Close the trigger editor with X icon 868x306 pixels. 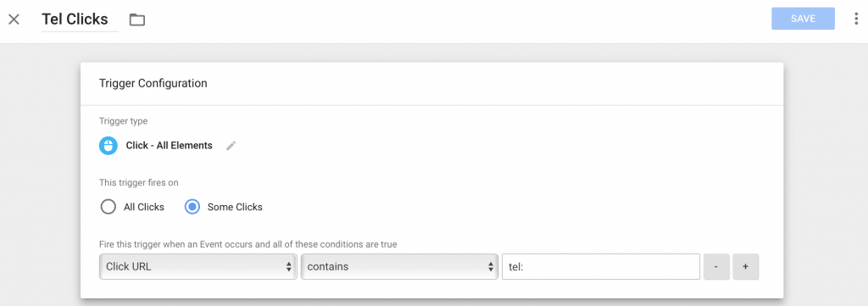tap(14, 19)
